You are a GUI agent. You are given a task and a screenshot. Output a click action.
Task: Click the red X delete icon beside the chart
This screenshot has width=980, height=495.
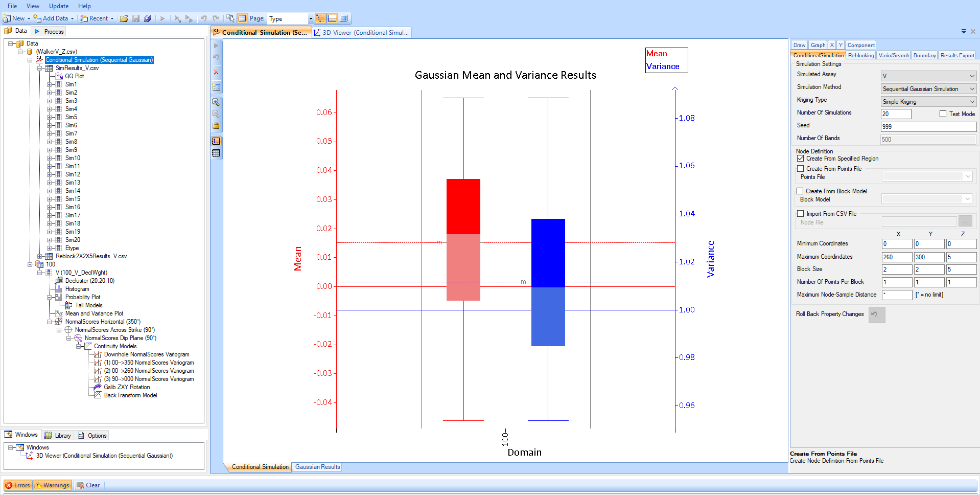click(216, 73)
